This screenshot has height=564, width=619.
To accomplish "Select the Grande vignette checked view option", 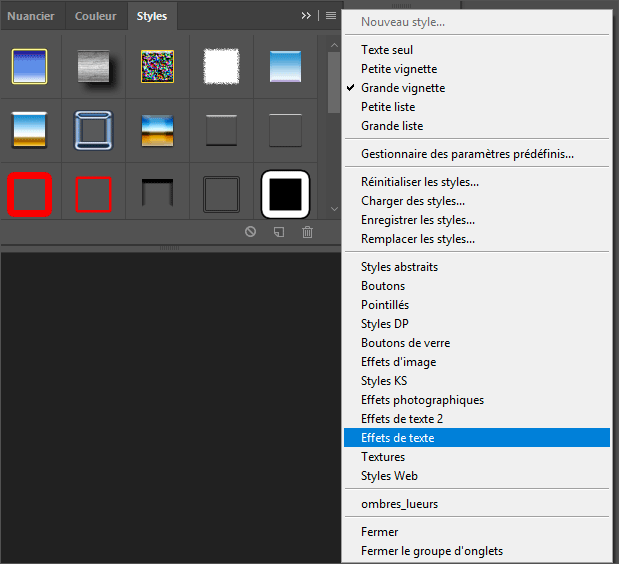I will (x=403, y=88).
